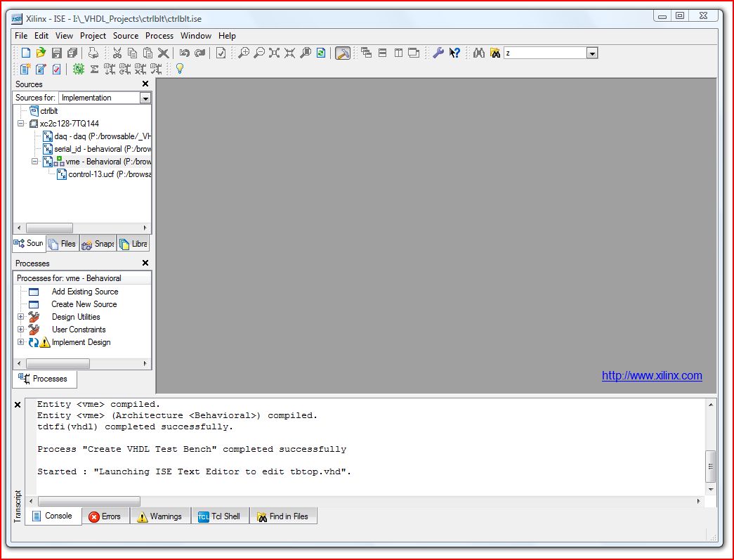Image resolution: width=734 pixels, height=560 pixels.
Task: Click the Zoom In magnifier icon
Action: click(x=244, y=53)
